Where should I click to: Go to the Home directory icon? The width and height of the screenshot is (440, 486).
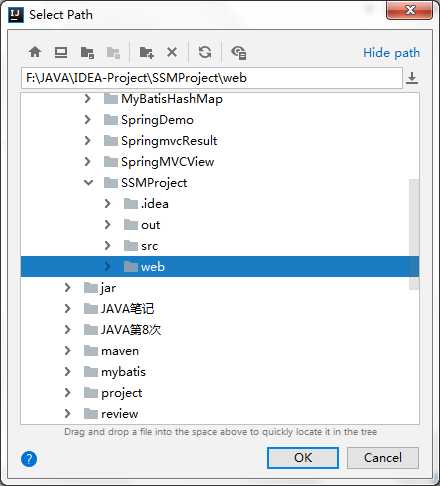[x=35, y=52]
